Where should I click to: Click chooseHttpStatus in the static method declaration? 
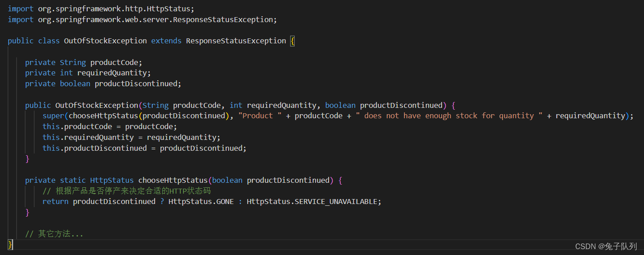[173, 180]
